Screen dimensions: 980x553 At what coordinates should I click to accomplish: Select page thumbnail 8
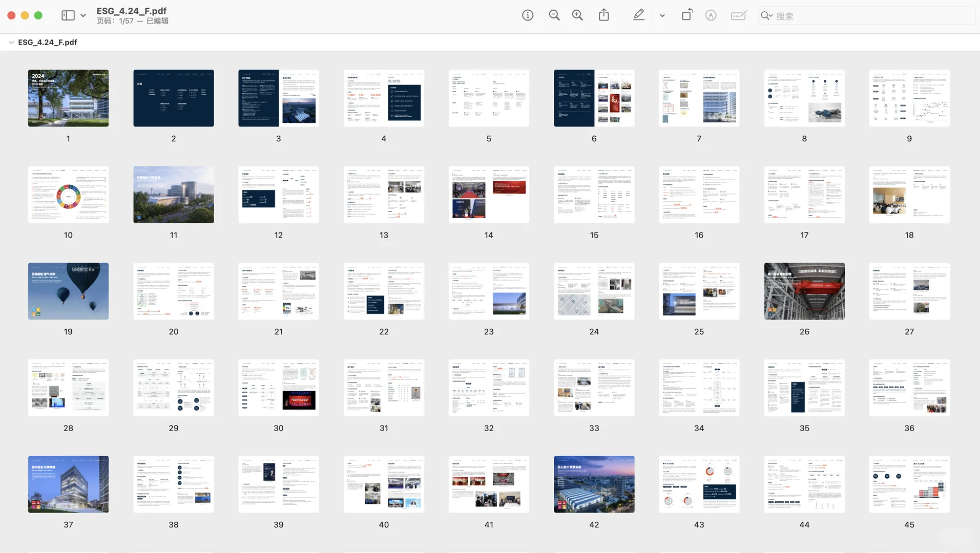click(804, 98)
